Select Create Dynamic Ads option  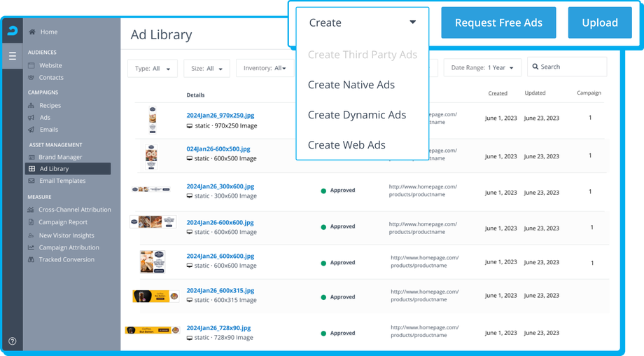pos(357,115)
